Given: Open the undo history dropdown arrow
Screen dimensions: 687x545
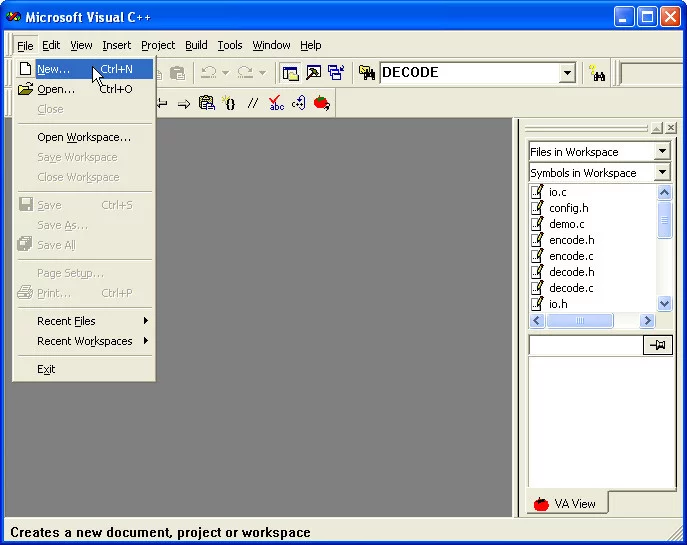Looking at the screenshot, I should 225,73.
